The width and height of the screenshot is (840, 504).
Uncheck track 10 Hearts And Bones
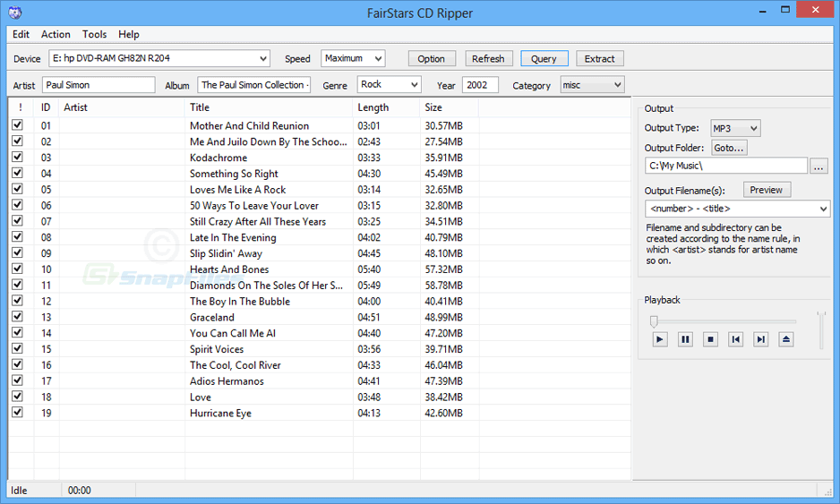(x=17, y=269)
